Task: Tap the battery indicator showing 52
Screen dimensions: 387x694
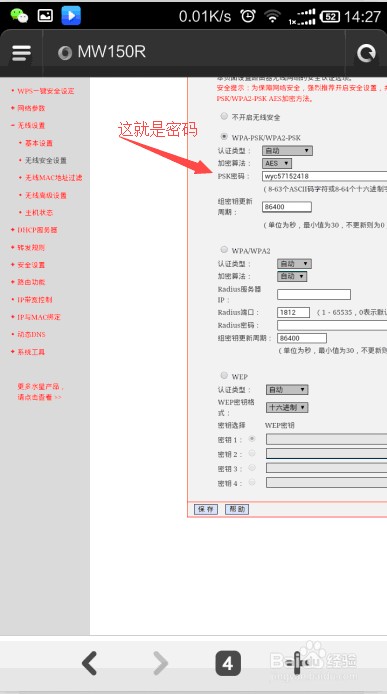Action: 330,17
